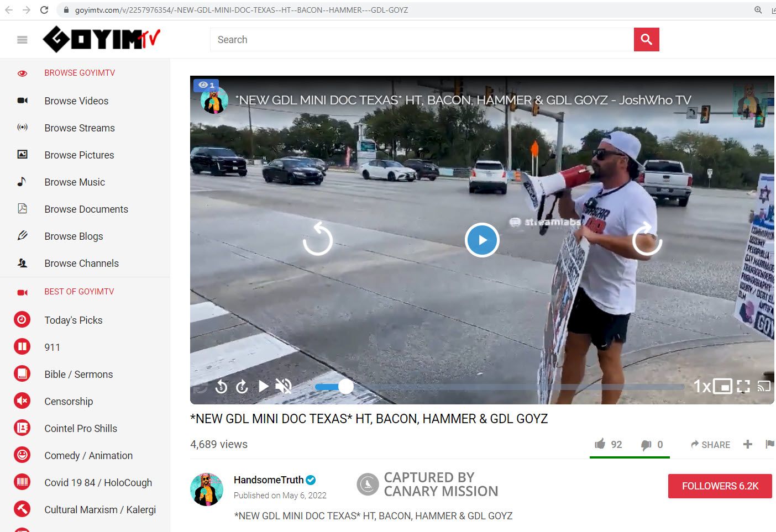Click the thumbs up like icon

click(x=600, y=444)
